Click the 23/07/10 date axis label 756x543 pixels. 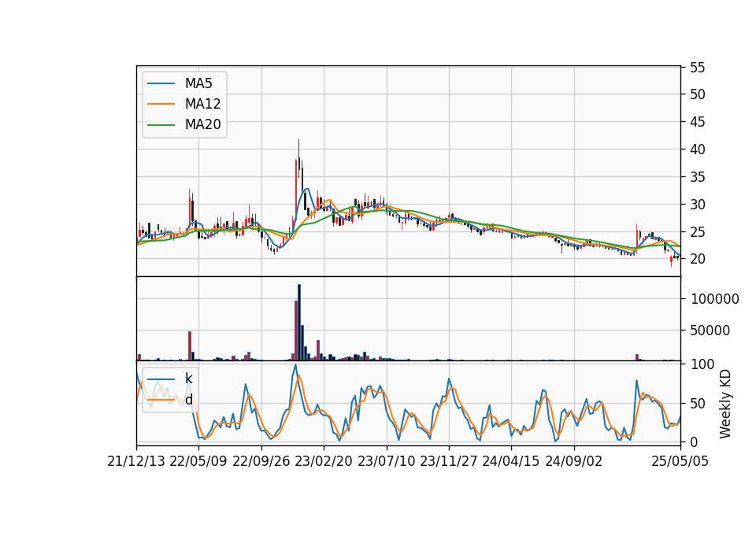pos(386,461)
